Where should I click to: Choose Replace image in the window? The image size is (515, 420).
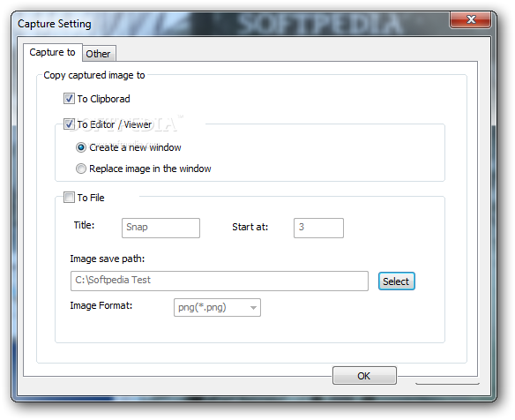81,169
